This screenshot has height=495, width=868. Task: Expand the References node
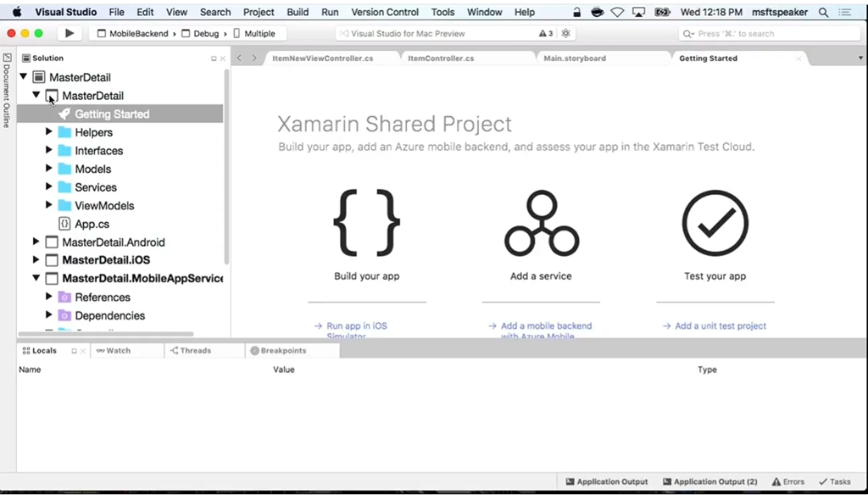tap(48, 297)
